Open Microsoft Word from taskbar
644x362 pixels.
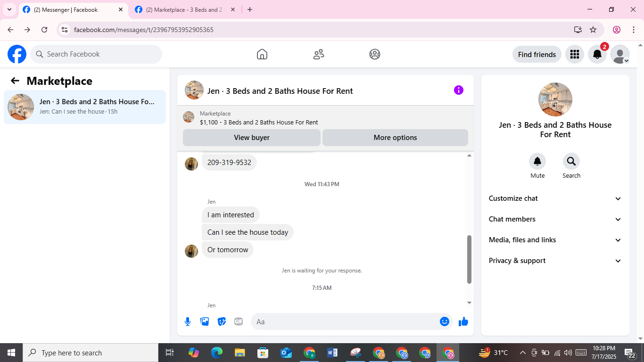[x=332, y=353]
